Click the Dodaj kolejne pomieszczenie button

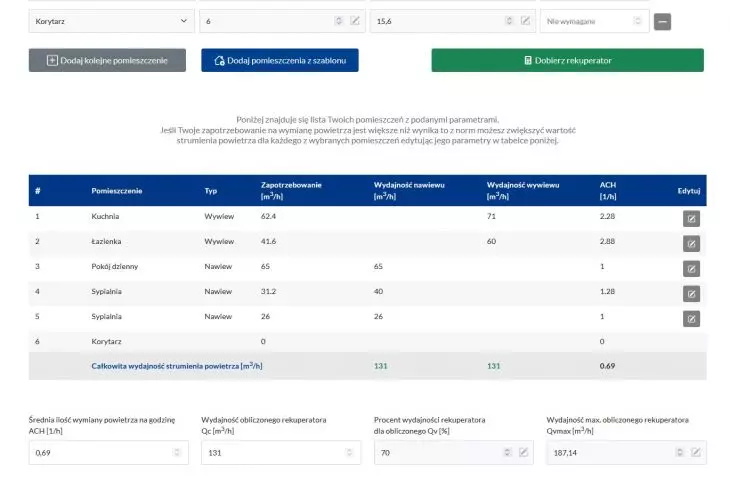click(x=107, y=61)
